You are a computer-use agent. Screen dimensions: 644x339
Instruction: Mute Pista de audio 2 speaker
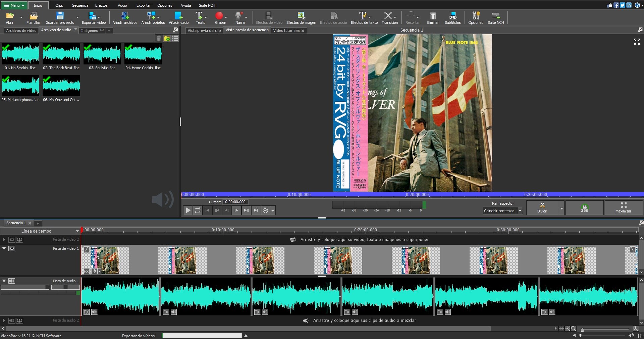[12, 321]
